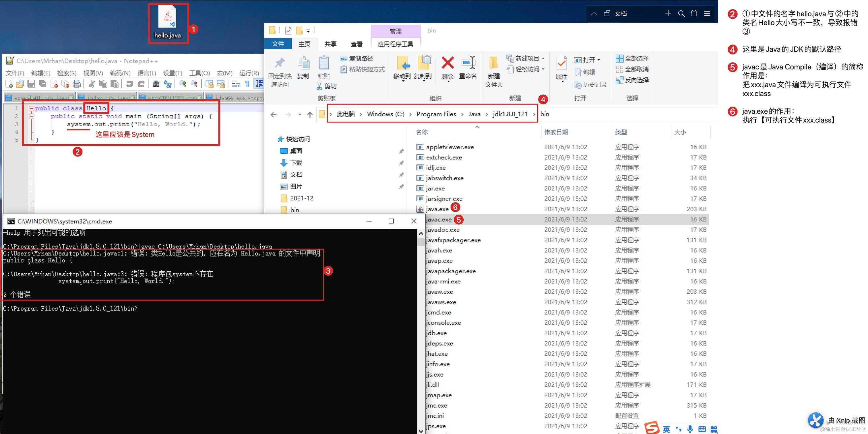
Task: Click Select all (全部选择) button
Action: (632, 59)
